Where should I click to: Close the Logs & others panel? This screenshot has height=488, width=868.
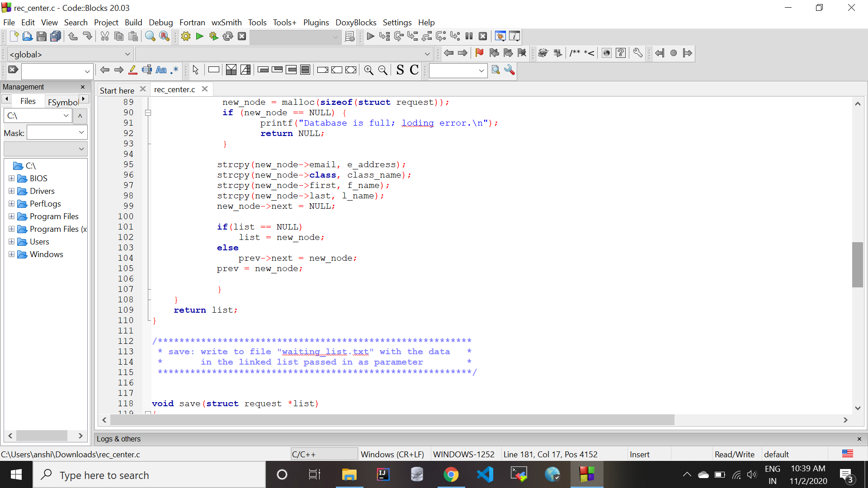(x=859, y=439)
